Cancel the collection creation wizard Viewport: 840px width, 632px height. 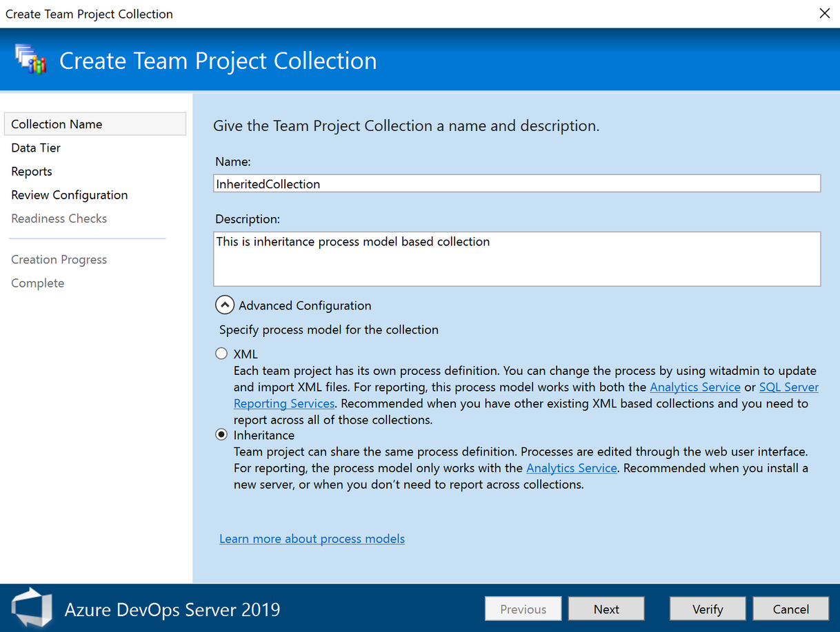click(790, 609)
